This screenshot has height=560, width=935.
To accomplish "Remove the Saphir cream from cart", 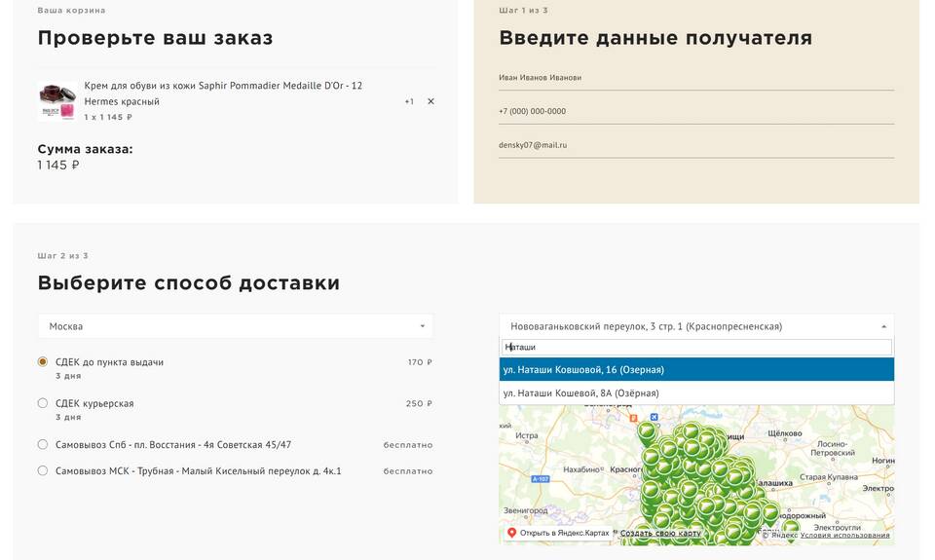I will (x=430, y=101).
